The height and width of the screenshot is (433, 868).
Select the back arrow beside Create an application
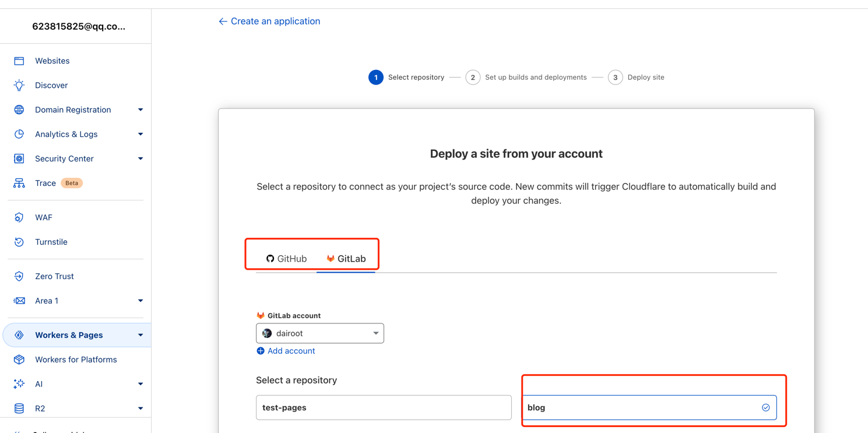click(x=223, y=22)
